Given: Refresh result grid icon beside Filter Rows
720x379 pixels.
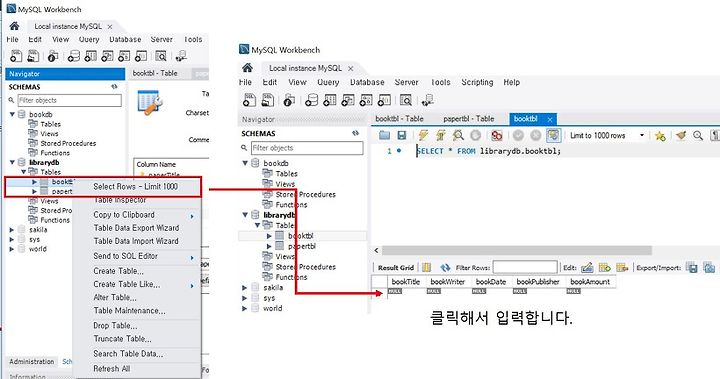Looking at the screenshot, I should pyautogui.click(x=445, y=267).
